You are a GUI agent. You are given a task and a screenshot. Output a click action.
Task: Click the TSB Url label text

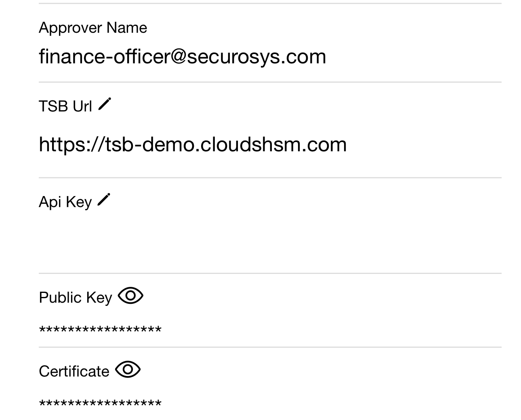65,107
